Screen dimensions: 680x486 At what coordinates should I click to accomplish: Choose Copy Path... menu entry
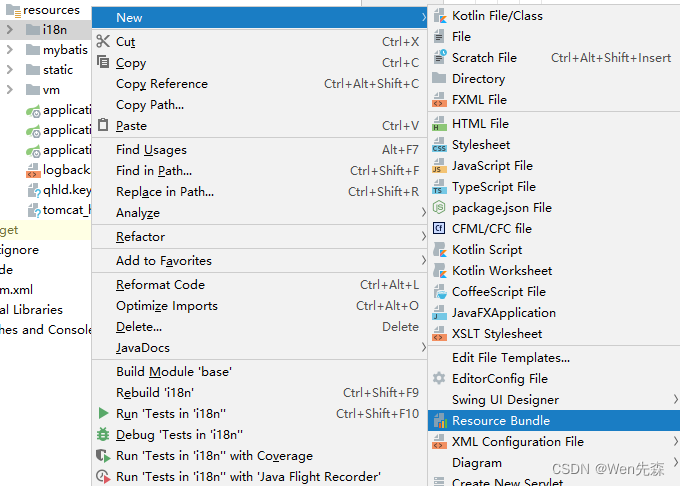(259, 104)
